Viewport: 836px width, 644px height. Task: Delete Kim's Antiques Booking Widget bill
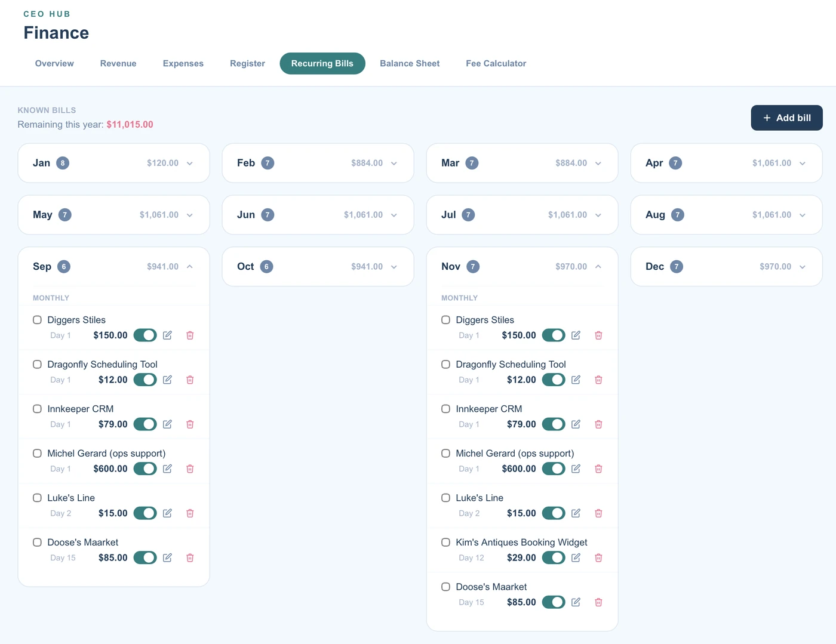598,557
